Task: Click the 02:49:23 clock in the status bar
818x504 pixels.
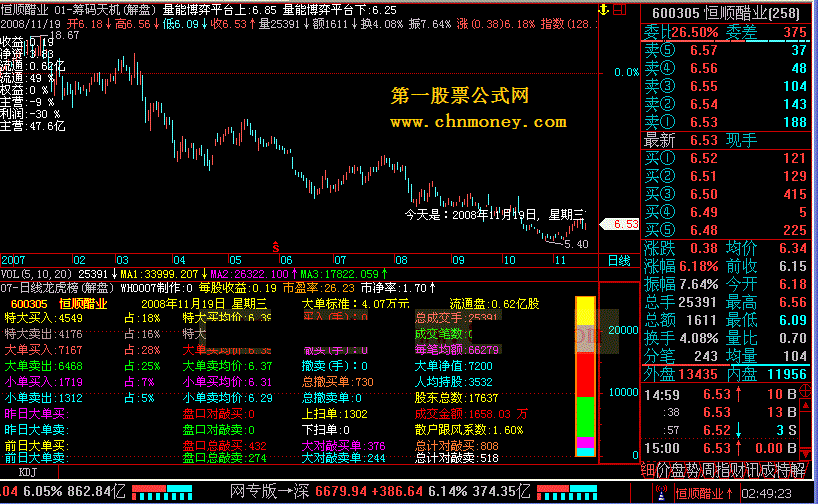Action: (766, 493)
